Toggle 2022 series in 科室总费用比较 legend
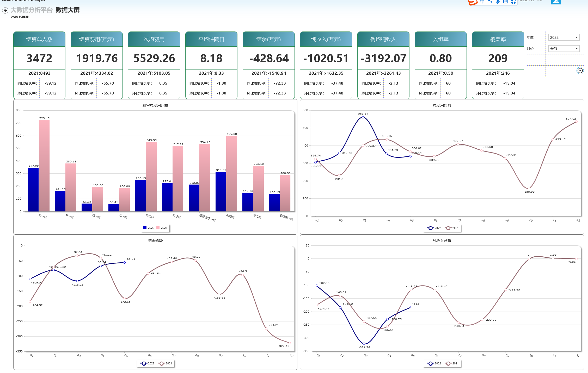 pyautogui.click(x=149, y=228)
